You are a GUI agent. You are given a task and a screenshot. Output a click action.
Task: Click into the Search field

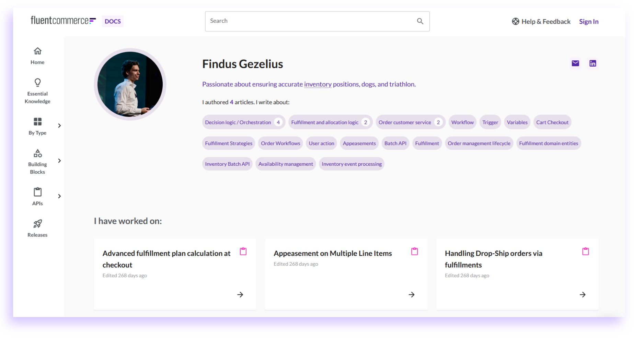click(x=309, y=21)
